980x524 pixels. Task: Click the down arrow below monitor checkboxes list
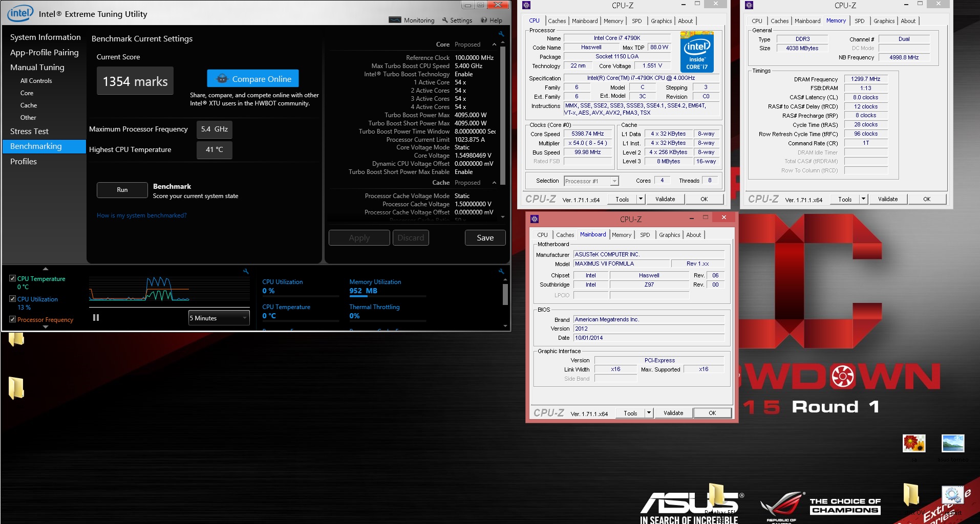[x=46, y=327]
